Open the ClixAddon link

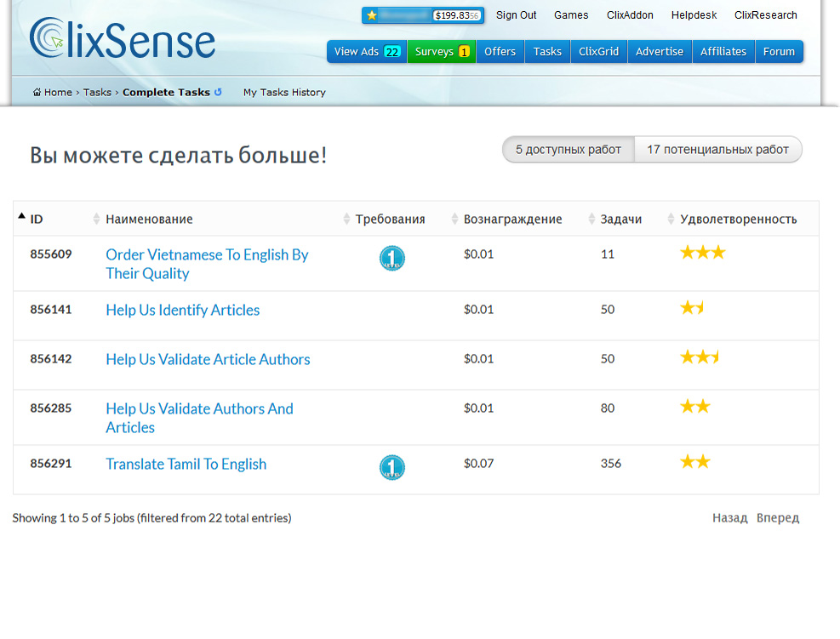tap(630, 15)
